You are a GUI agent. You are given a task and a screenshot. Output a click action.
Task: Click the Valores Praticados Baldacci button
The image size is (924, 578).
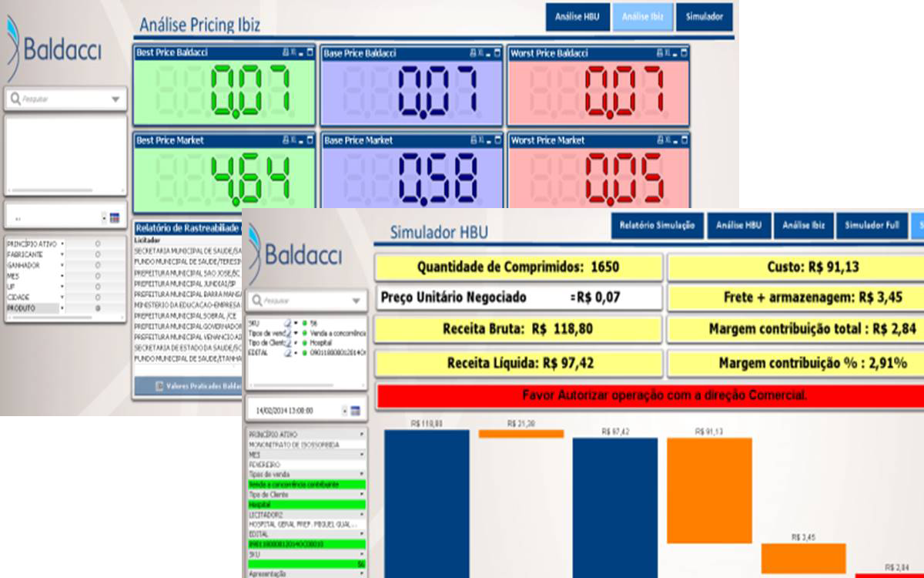coord(192,386)
